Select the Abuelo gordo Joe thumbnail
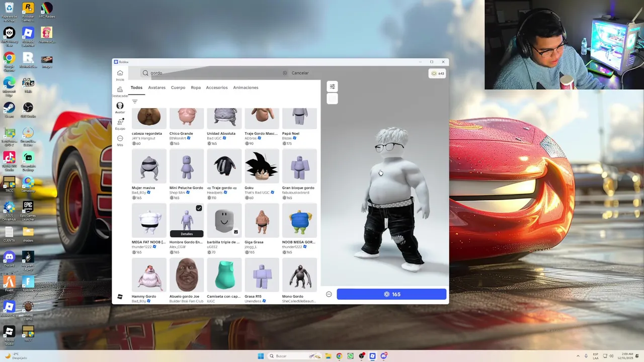644x362 pixels. (x=187, y=275)
